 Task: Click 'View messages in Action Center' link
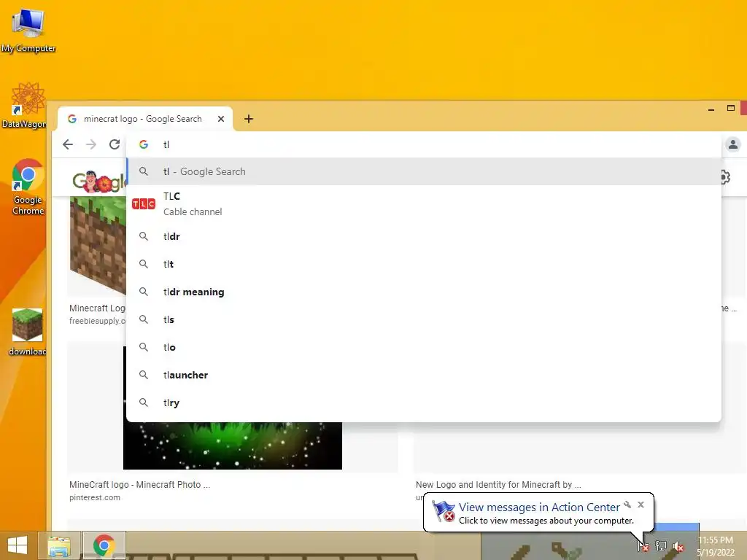click(539, 507)
